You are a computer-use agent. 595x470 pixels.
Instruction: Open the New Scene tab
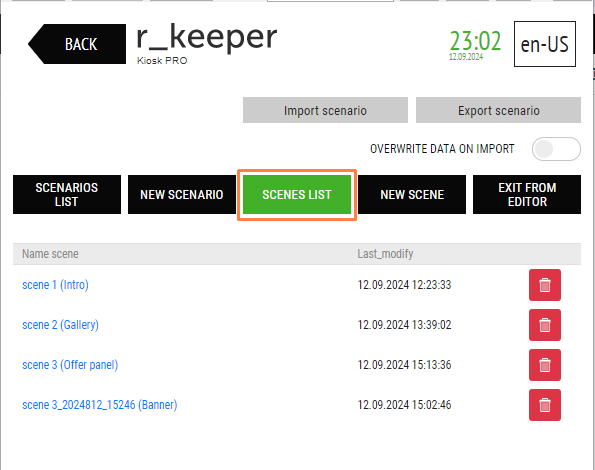412,195
